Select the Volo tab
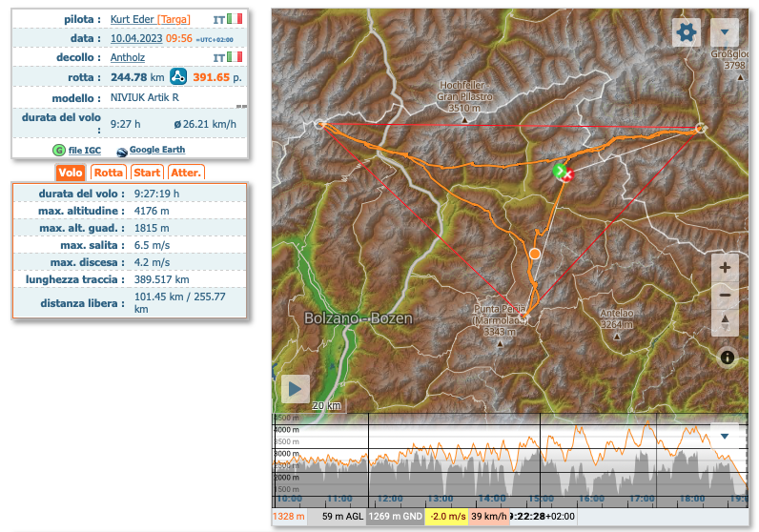 70,173
